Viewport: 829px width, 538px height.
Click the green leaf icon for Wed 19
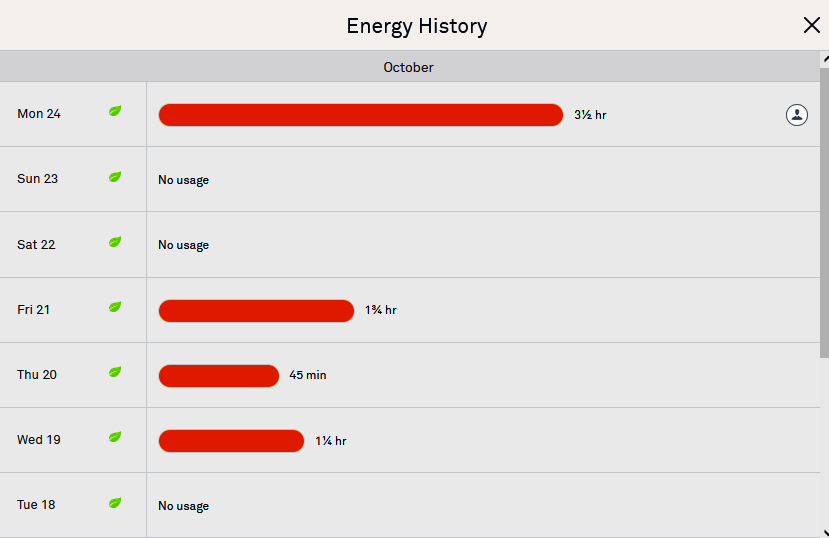coord(115,437)
